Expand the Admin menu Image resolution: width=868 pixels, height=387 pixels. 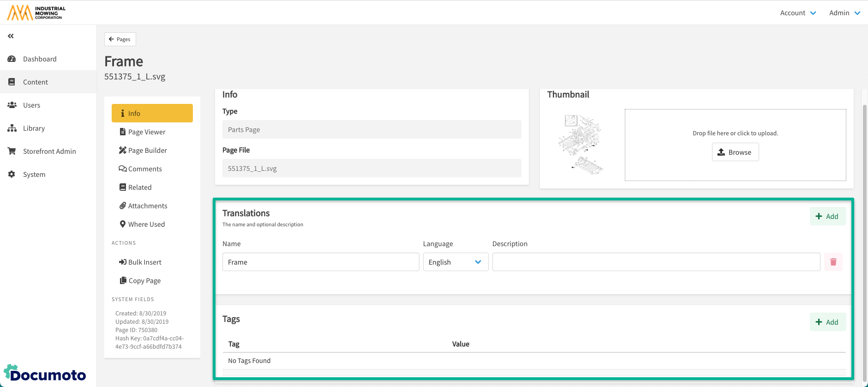coord(844,13)
